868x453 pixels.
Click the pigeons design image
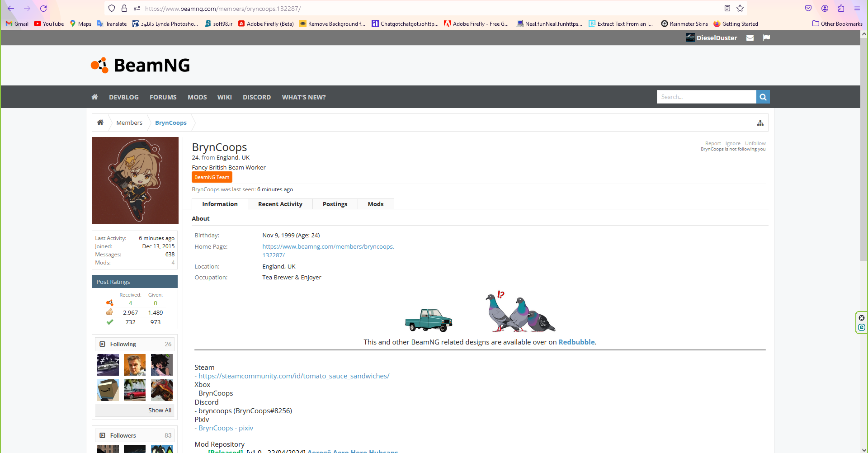click(x=520, y=311)
